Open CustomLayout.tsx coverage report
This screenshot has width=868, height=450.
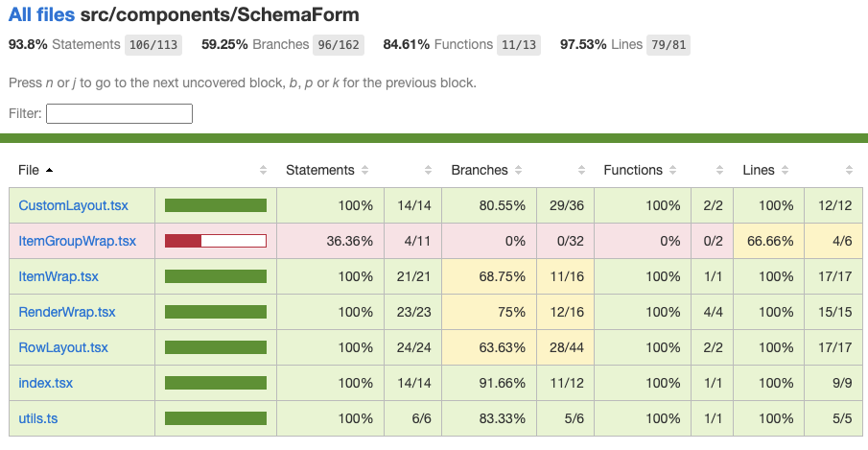(73, 205)
